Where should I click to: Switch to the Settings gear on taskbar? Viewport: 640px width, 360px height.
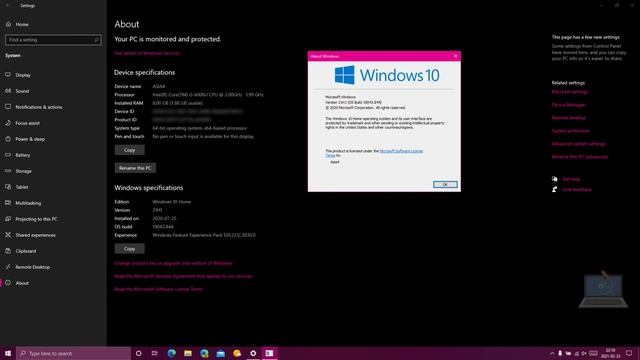click(253, 353)
